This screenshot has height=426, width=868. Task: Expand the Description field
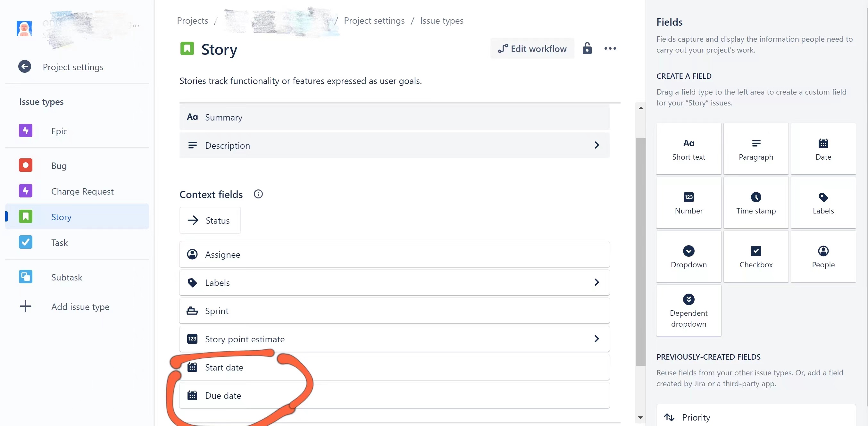(x=597, y=145)
